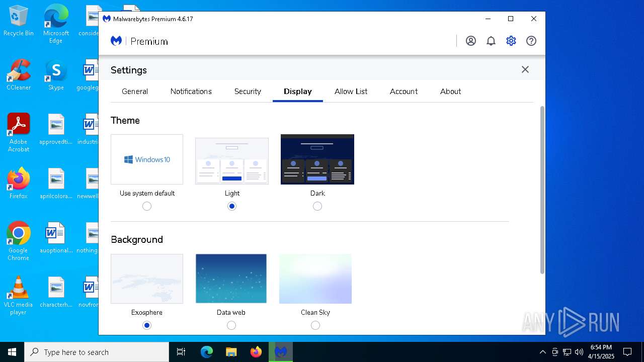The height and width of the screenshot is (362, 644).
Task: Click the 'Use system default' label
Action: click(147, 193)
